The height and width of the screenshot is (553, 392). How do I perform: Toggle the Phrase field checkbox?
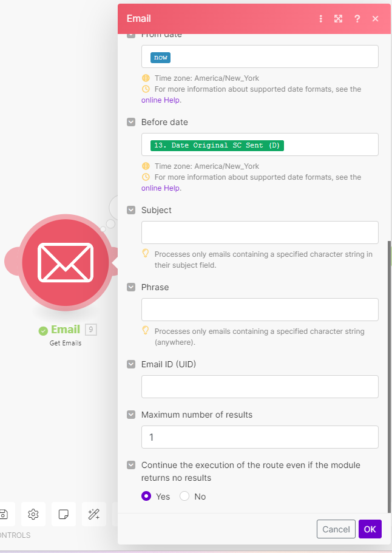tap(131, 287)
